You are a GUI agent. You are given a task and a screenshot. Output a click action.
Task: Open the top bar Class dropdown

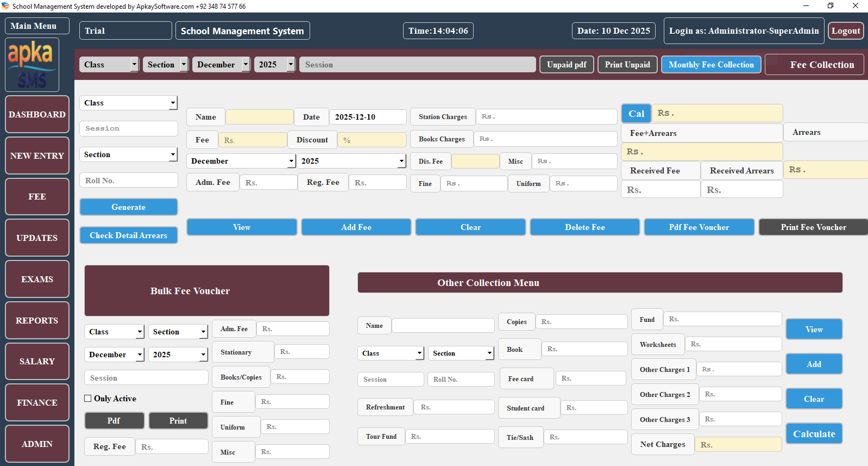click(x=109, y=64)
